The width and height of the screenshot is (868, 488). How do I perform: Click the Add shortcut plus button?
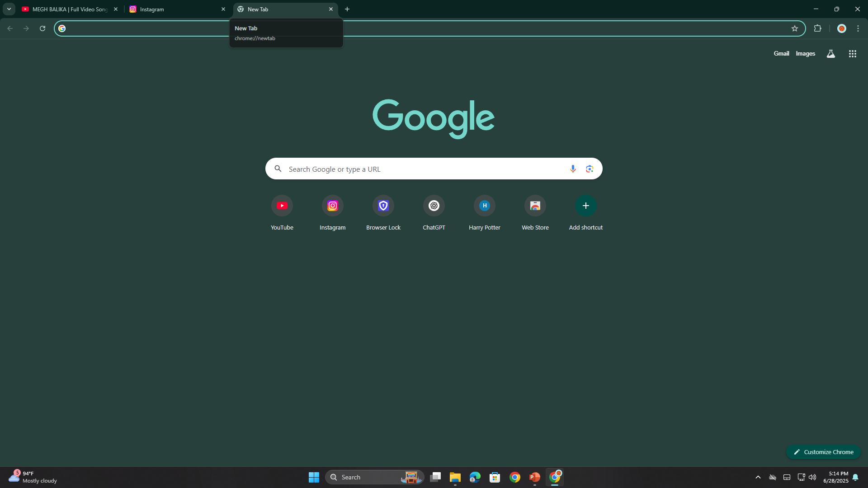586,206
